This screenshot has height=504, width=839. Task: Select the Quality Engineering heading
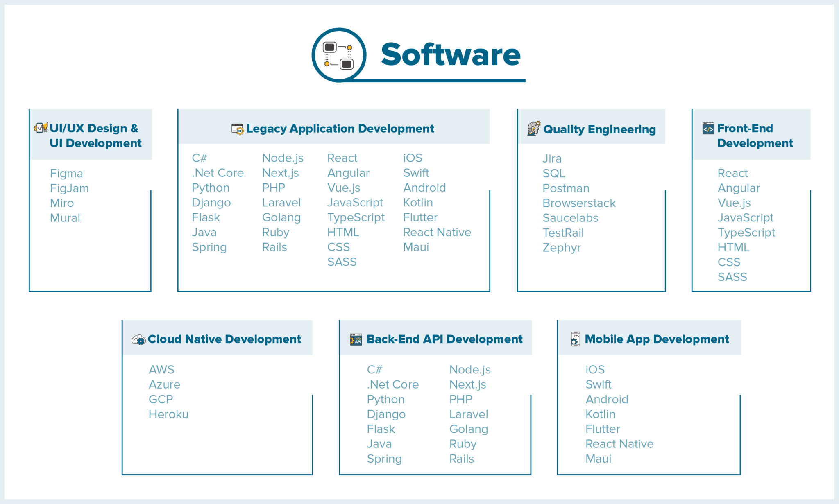pyautogui.click(x=599, y=129)
